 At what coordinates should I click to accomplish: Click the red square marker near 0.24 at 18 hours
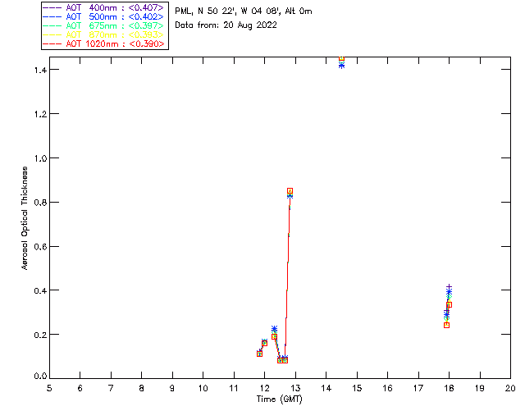click(446, 325)
